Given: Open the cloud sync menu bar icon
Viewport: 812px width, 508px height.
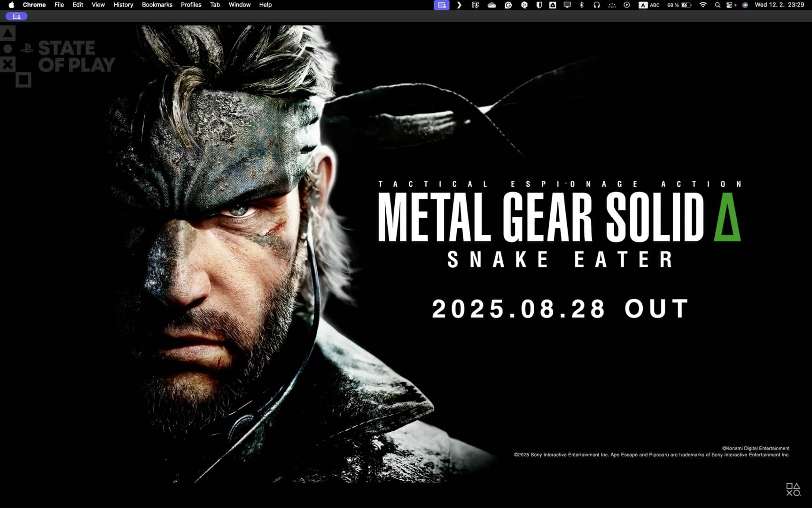Looking at the screenshot, I should click(x=492, y=5).
